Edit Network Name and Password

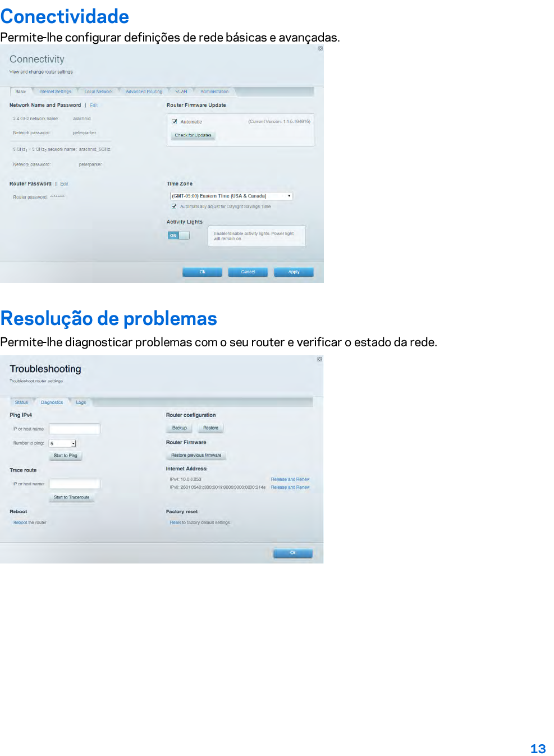(x=94, y=106)
